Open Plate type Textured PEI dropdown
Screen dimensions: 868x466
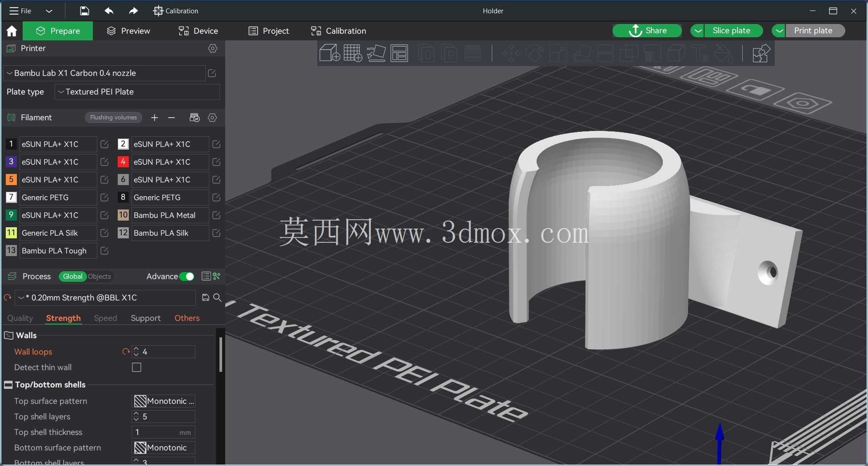click(137, 92)
